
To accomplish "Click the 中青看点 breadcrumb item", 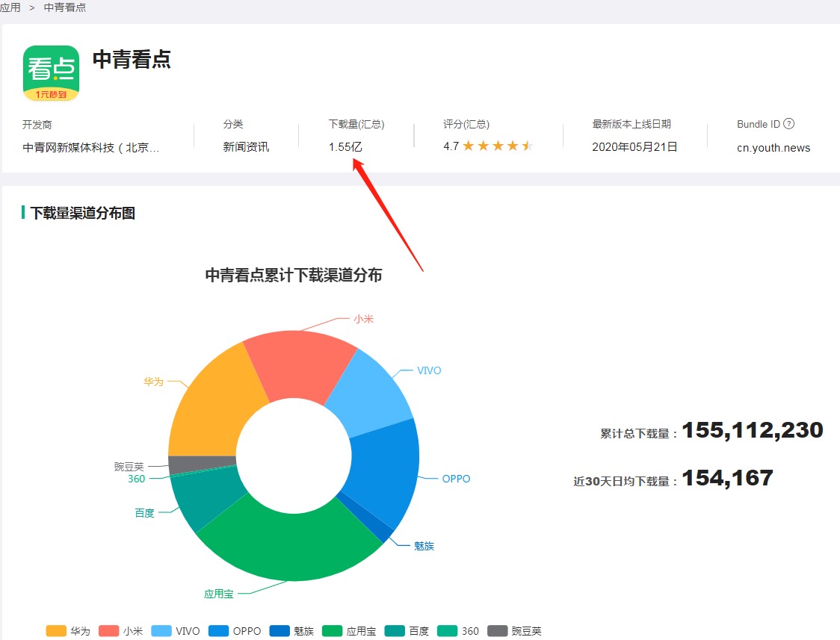I will pos(64,7).
